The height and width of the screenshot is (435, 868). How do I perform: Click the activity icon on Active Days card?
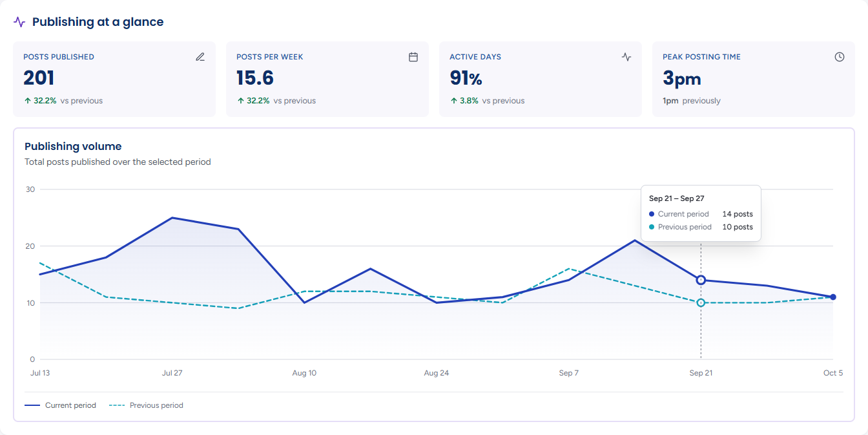click(x=626, y=57)
